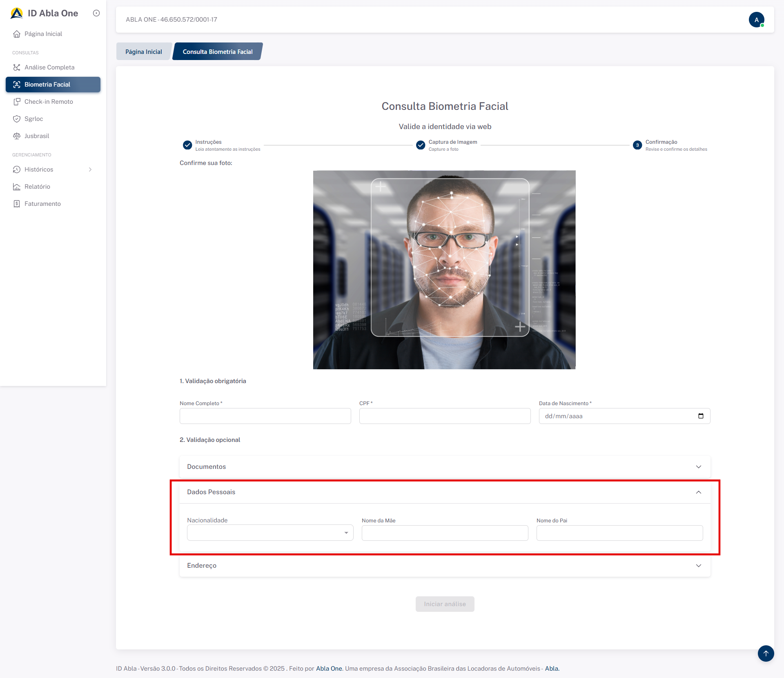Click the Iniciar análise button
784x678 pixels.
coord(445,604)
